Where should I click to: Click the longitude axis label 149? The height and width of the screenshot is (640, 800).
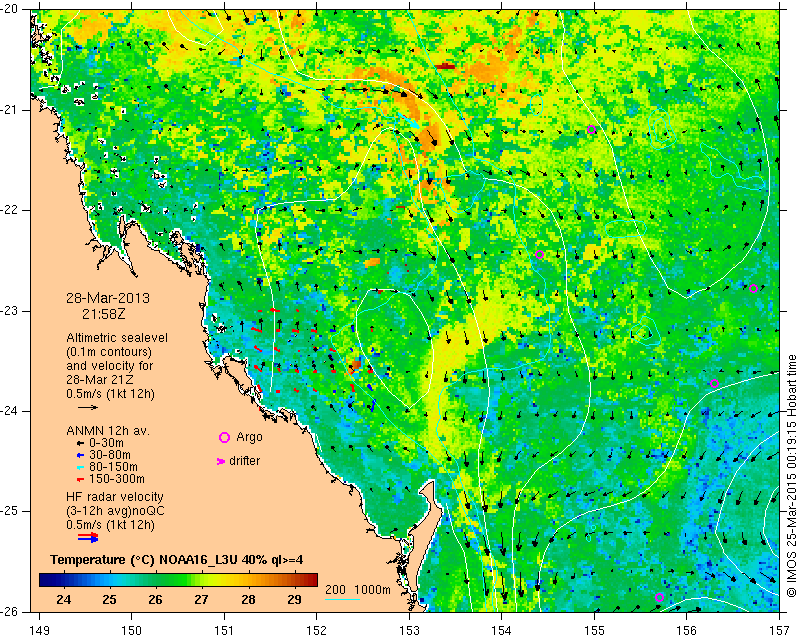click(x=40, y=631)
